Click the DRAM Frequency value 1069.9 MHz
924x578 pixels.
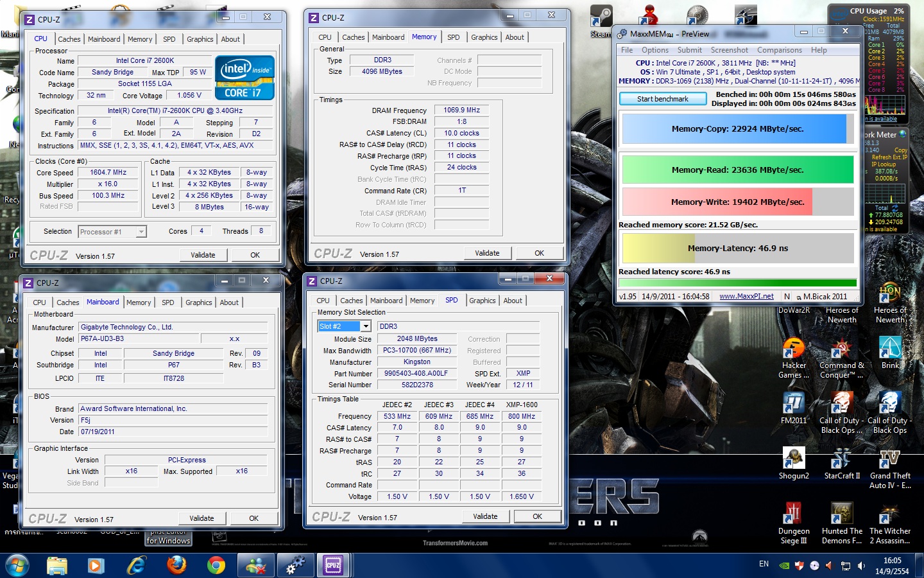pos(461,110)
